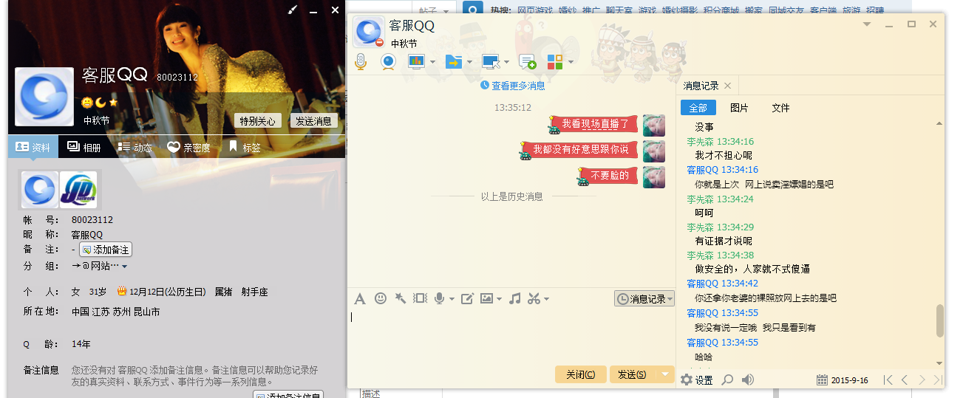
Task: Expand the apps grid dropdown arrow
Action: point(571,62)
